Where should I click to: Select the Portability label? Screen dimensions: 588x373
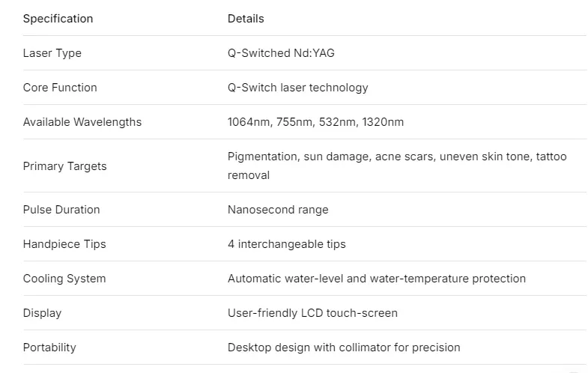pos(49,348)
